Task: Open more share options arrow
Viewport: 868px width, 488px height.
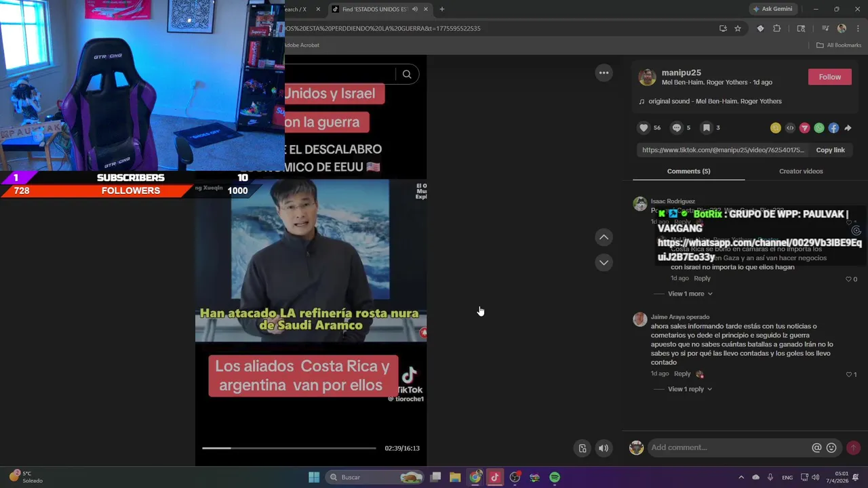Action: tap(848, 127)
